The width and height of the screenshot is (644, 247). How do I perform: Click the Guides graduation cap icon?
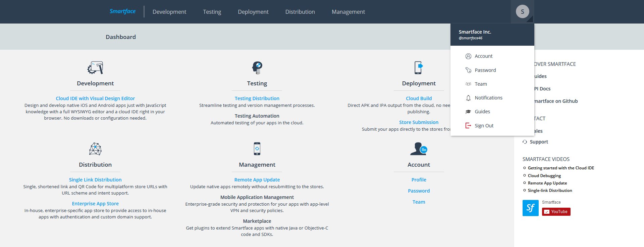[468, 112]
